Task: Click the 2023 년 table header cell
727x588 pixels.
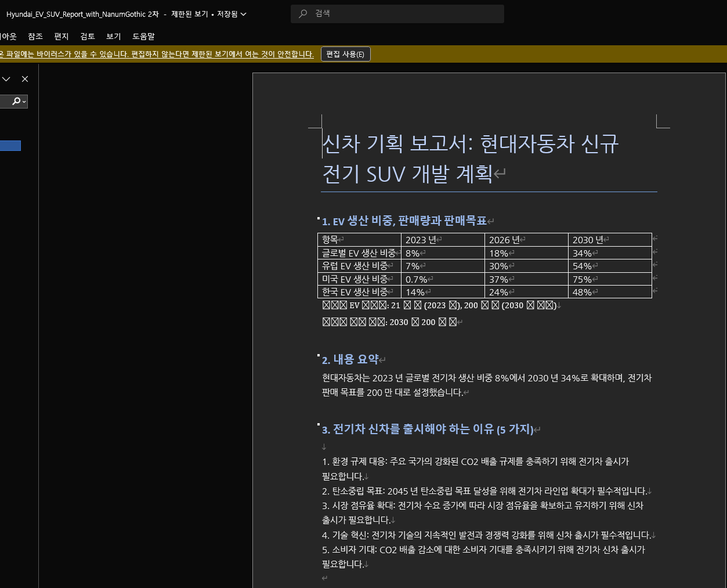Action: 443,240
